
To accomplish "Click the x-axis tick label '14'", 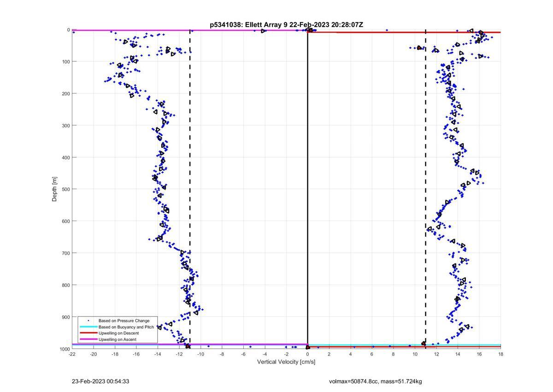I will tap(458, 354).
